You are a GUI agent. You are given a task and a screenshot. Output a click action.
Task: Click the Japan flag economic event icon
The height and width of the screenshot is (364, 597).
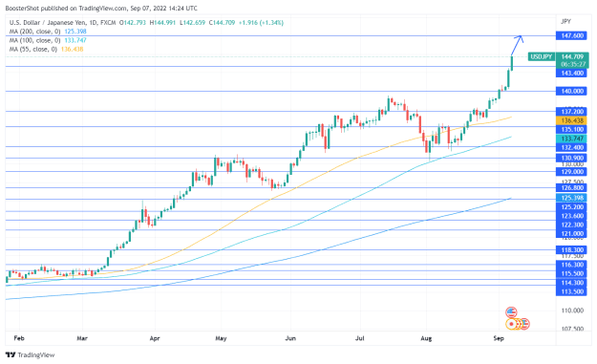click(511, 324)
